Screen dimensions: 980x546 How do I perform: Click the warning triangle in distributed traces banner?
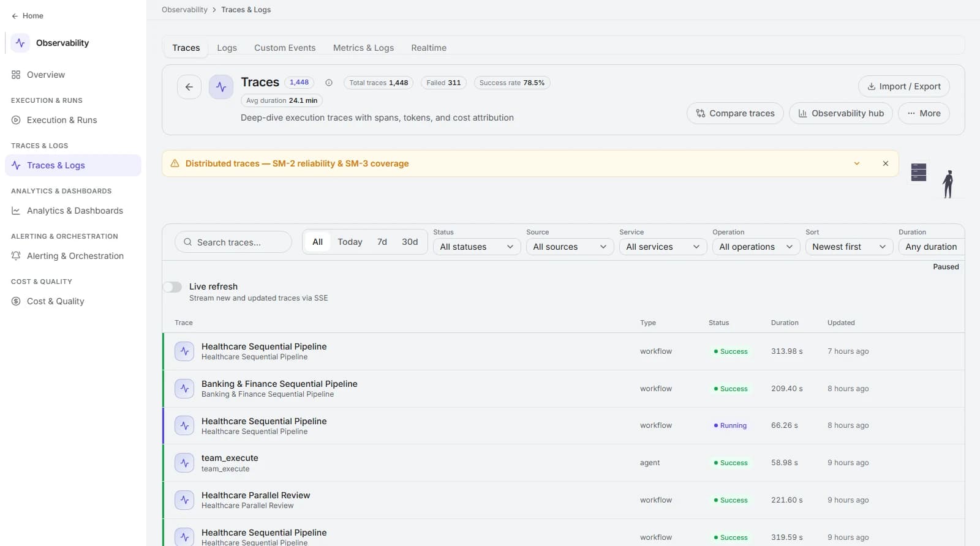click(175, 163)
